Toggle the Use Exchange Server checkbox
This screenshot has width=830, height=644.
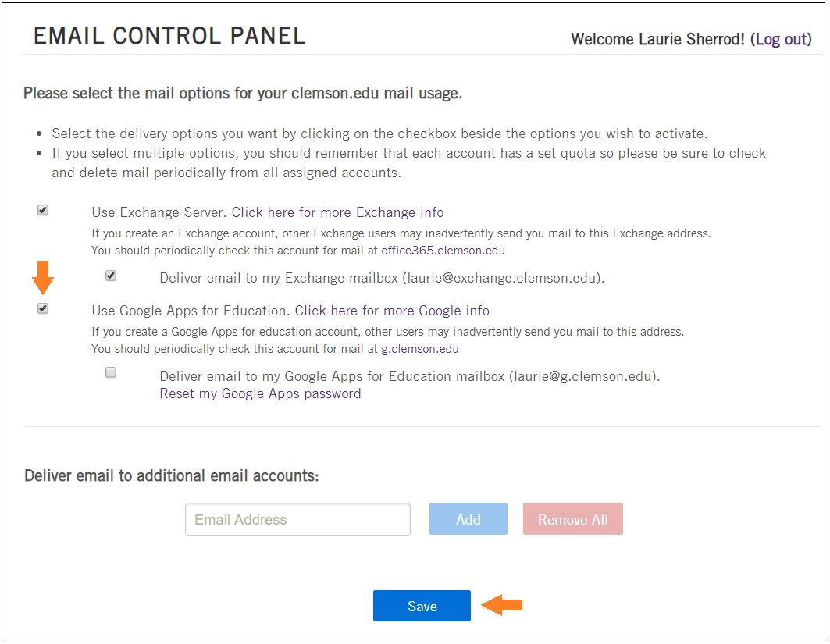coord(43,211)
